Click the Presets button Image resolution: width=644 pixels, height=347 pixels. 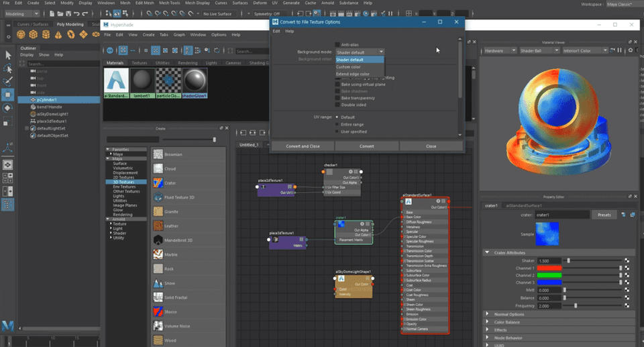click(x=604, y=215)
